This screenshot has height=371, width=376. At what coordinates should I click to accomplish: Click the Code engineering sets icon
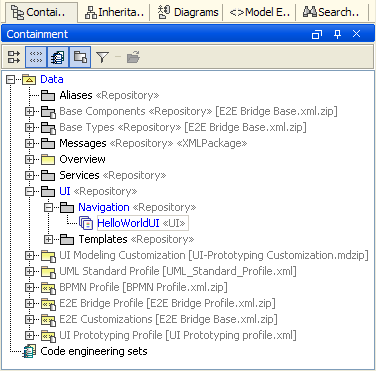point(29,351)
